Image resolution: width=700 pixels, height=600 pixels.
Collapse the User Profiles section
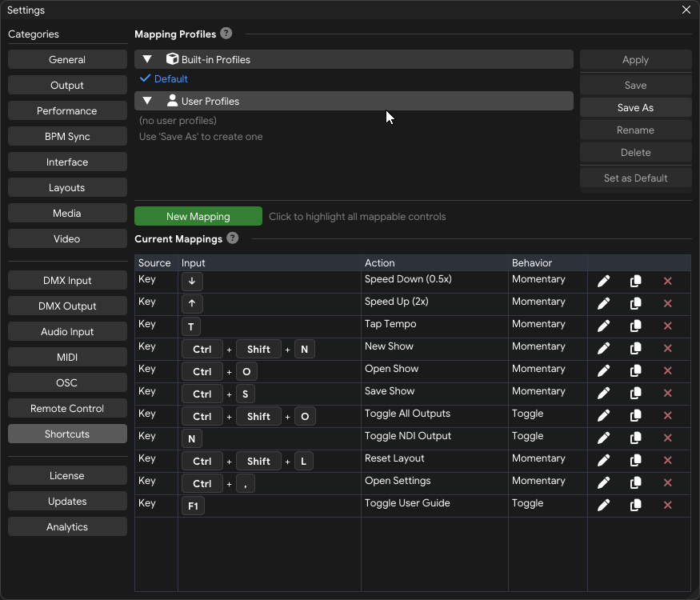(x=147, y=101)
